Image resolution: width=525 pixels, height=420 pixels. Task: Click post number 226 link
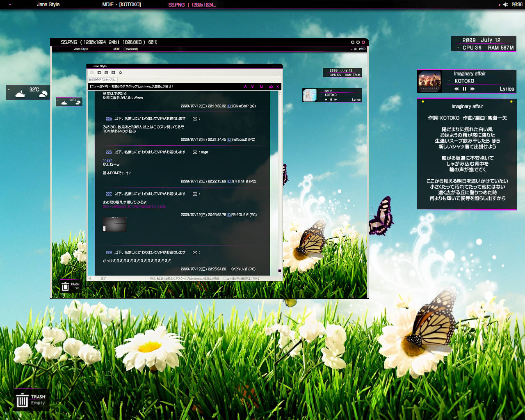coord(109,152)
